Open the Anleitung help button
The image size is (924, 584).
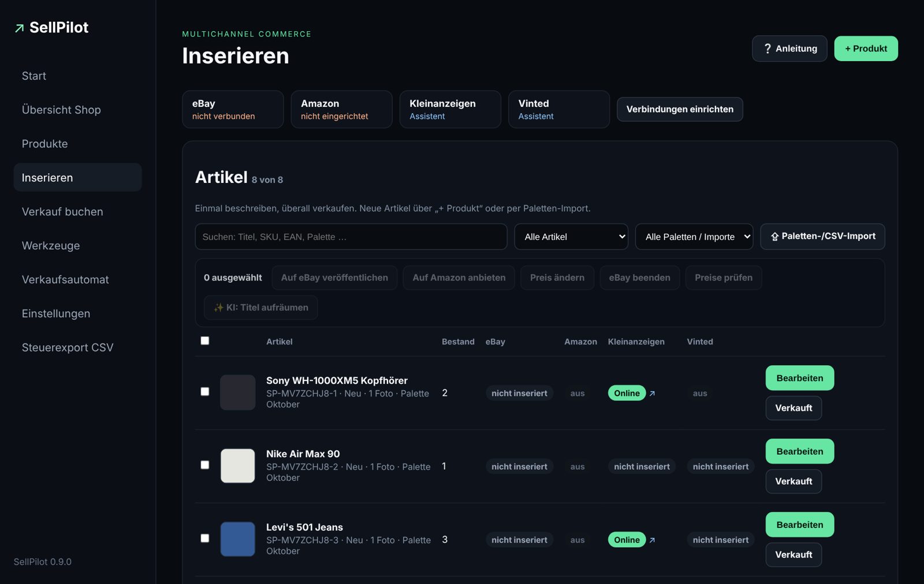coord(789,48)
